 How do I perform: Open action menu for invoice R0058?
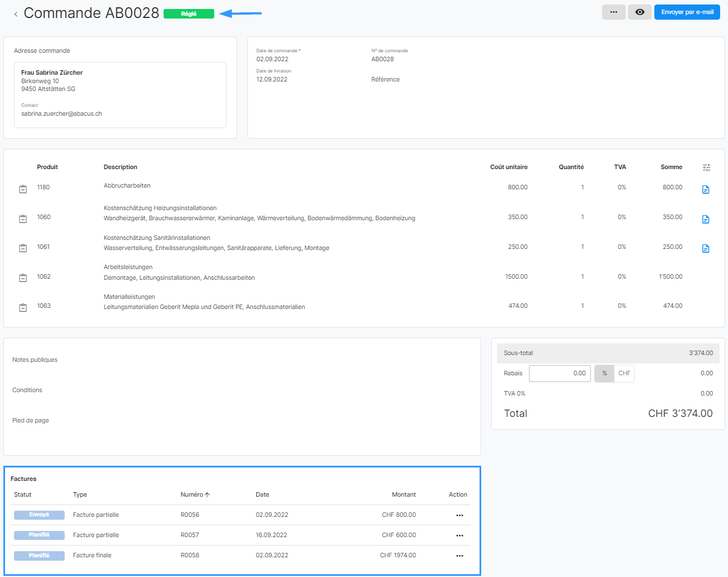click(x=459, y=556)
